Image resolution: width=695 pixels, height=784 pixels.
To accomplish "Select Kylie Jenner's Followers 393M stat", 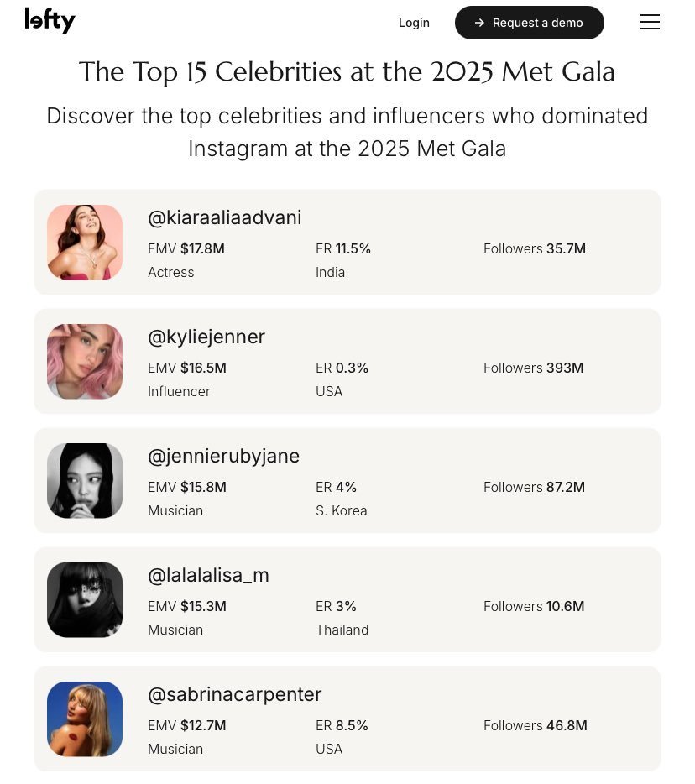I will tap(533, 368).
